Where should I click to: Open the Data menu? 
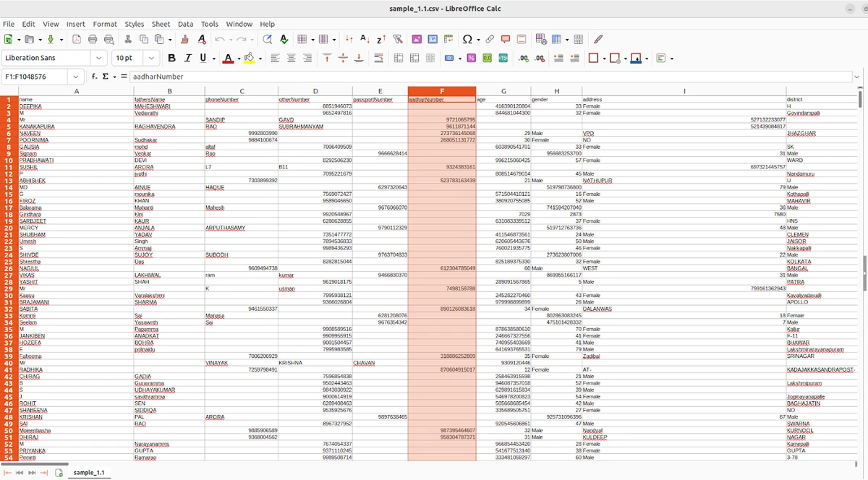(x=185, y=24)
